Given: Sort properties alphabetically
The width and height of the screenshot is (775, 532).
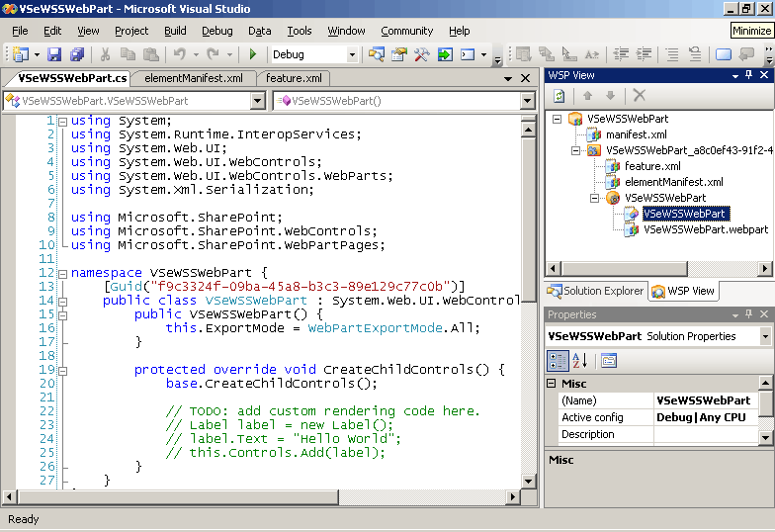Looking at the screenshot, I should [x=579, y=361].
